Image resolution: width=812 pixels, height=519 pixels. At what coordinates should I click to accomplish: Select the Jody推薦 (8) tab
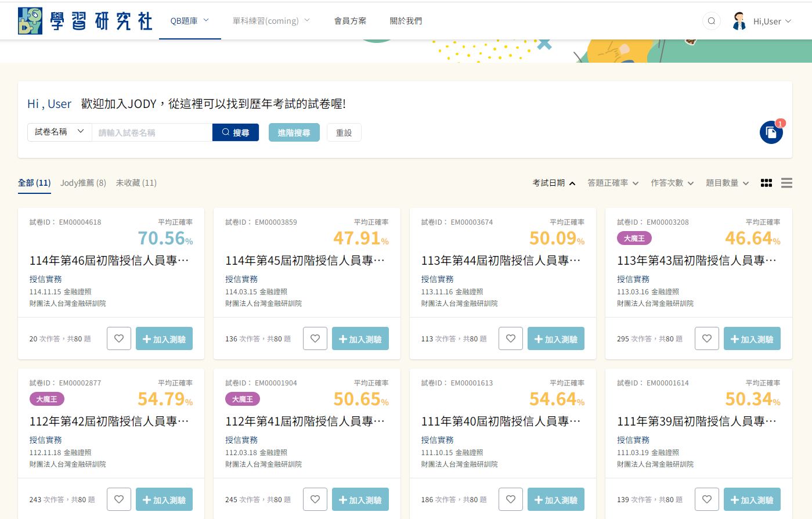point(83,183)
